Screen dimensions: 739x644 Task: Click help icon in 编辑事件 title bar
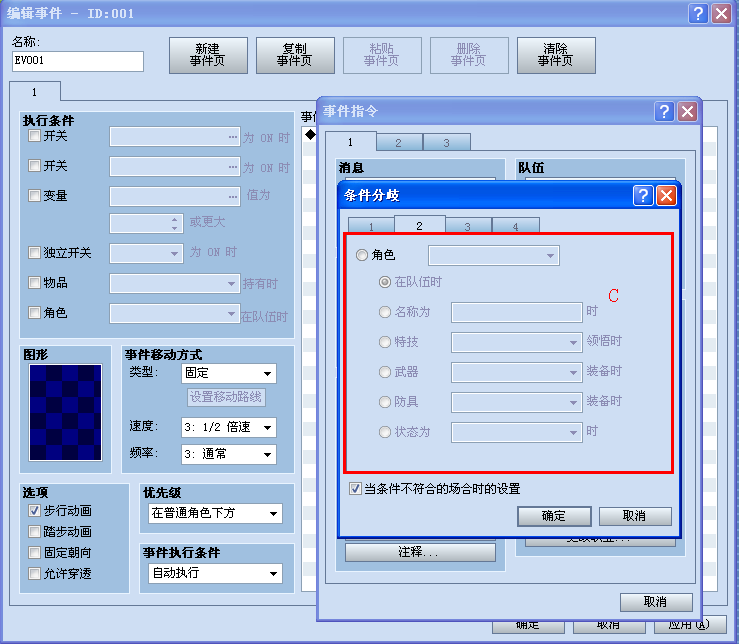pos(698,13)
